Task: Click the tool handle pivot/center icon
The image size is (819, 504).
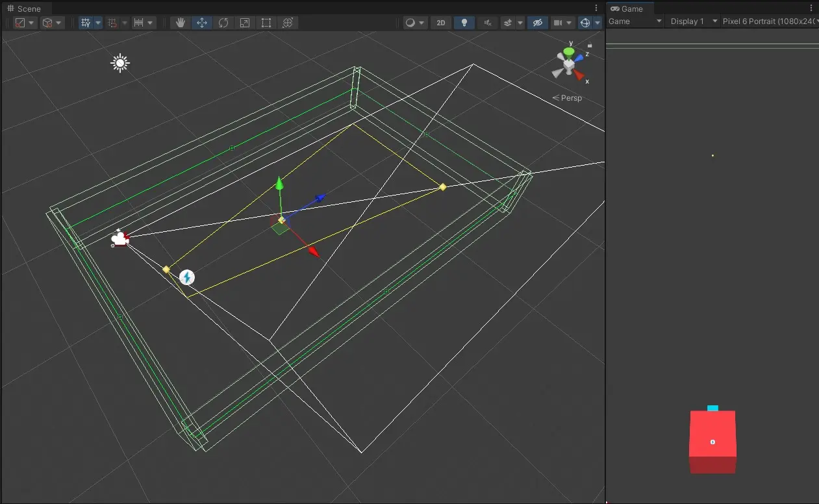Action: point(20,23)
